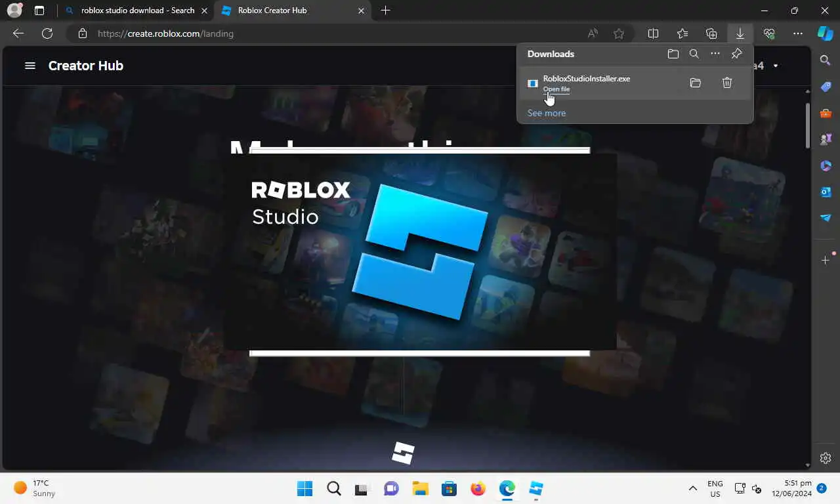Launch Firefox from taskbar
The height and width of the screenshot is (504, 840).
[x=478, y=489]
